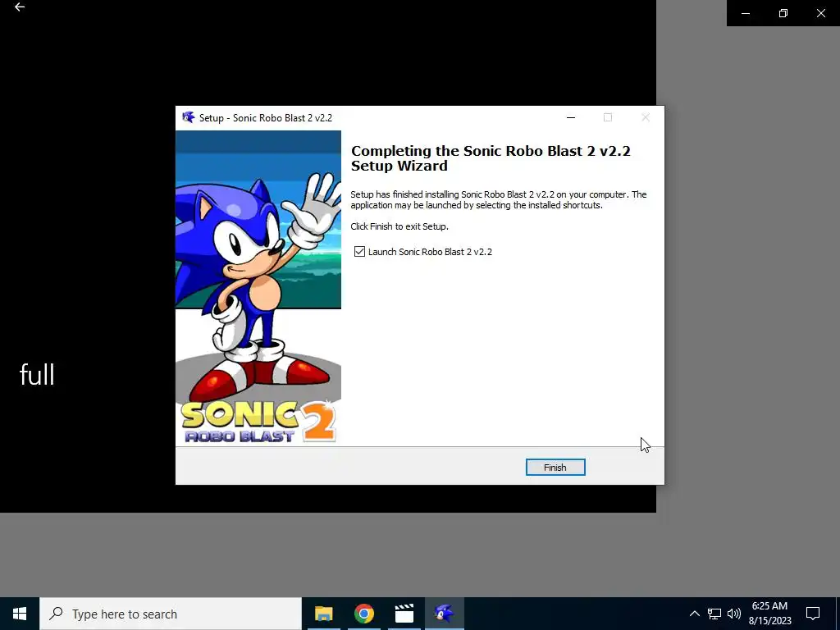Click the 'Completing the Sonic Robo Blast 2' heading
The height and width of the screenshot is (630, 840).
point(491,158)
